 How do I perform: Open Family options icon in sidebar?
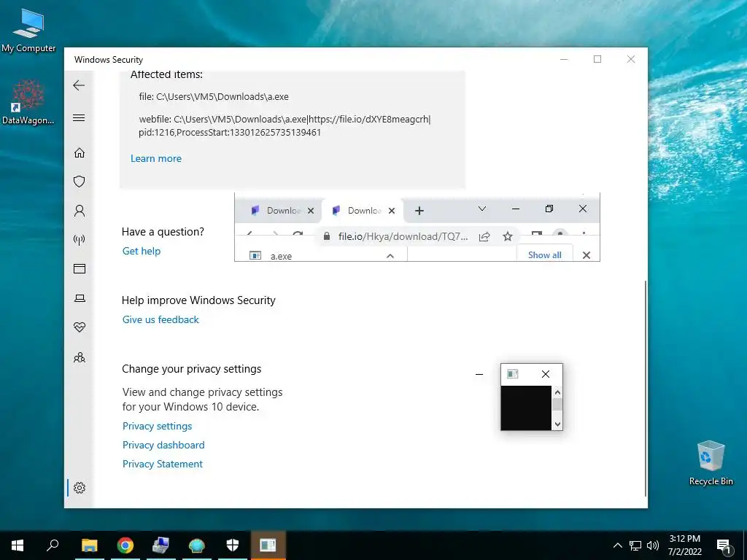(x=79, y=357)
